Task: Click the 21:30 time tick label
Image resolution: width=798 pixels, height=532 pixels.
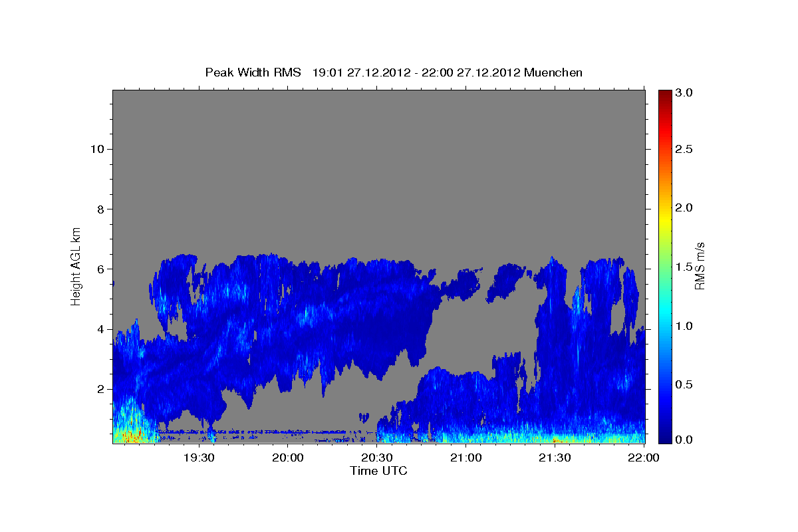Action: click(x=555, y=458)
